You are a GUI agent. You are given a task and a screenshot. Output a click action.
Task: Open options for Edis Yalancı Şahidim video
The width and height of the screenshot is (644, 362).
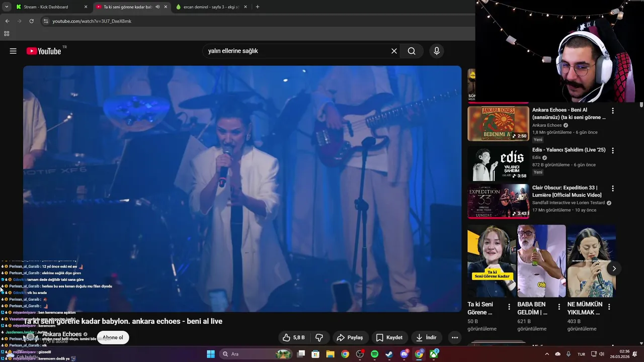click(612, 150)
